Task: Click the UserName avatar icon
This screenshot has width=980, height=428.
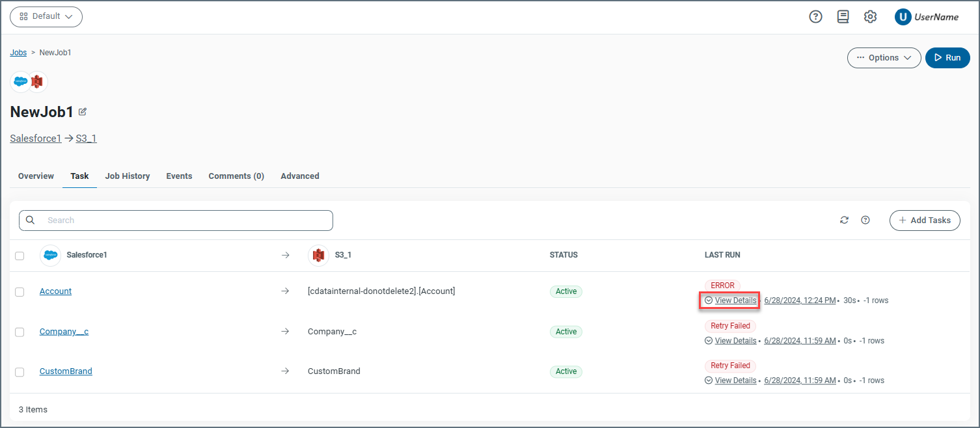Action: coord(903,17)
